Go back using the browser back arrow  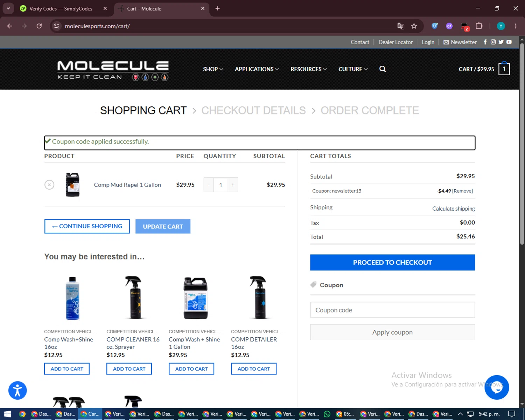point(10,26)
